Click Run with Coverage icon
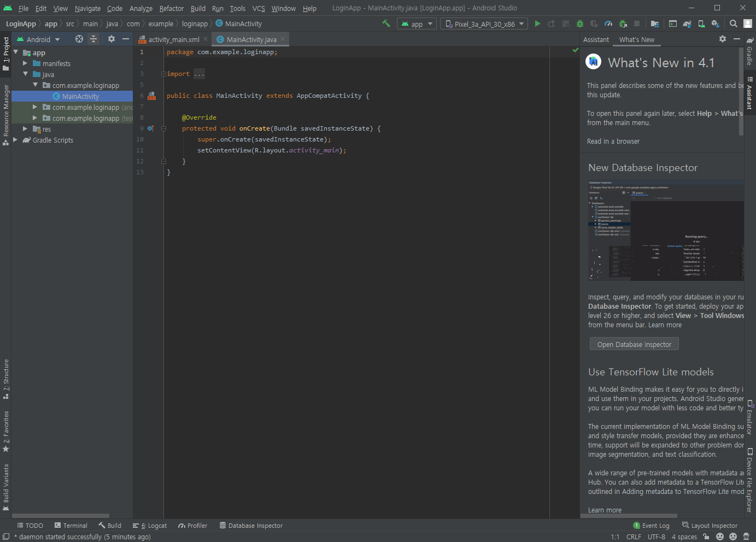 tap(594, 23)
